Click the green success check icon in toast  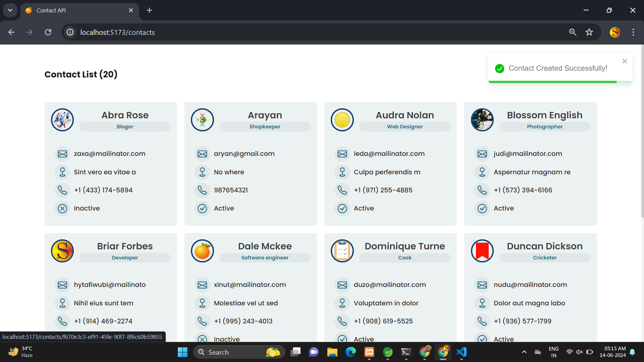click(x=499, y=68)
